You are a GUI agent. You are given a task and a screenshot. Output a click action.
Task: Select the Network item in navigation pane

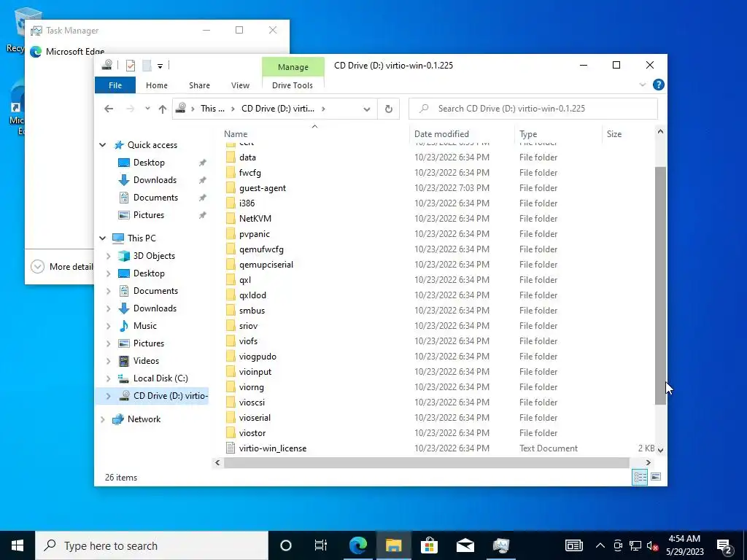coord(144,419)
